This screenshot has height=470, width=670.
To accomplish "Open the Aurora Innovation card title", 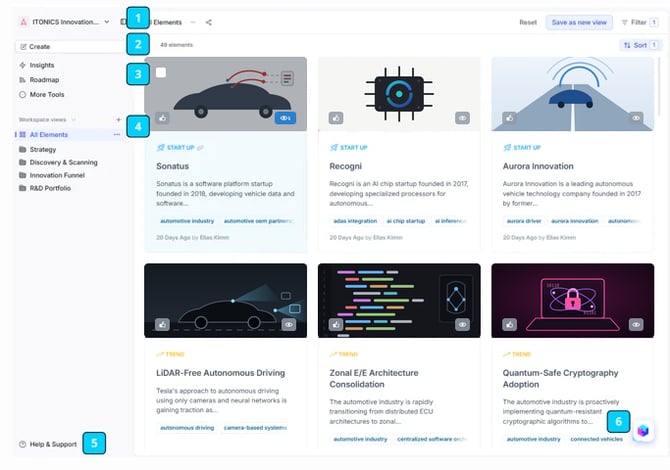I will (538, 166).
